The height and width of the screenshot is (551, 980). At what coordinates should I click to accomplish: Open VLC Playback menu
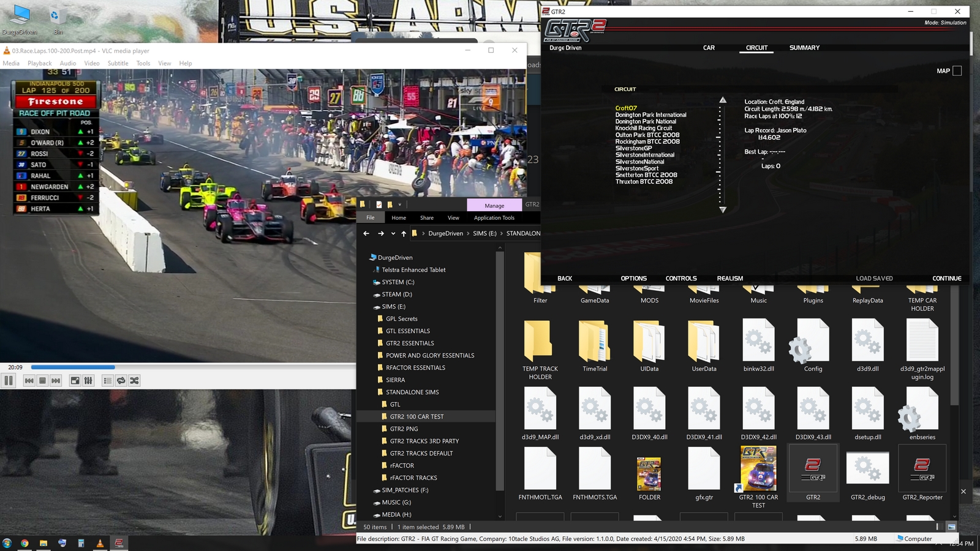(x=40, y=63)
